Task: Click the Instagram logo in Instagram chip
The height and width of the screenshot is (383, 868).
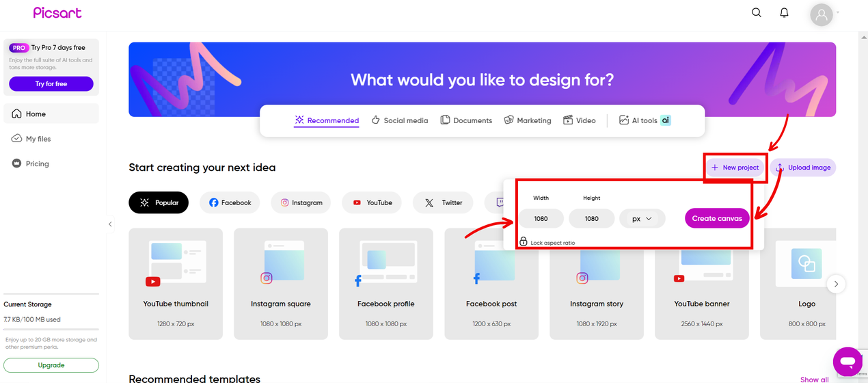Action: [x=285, y=202]
